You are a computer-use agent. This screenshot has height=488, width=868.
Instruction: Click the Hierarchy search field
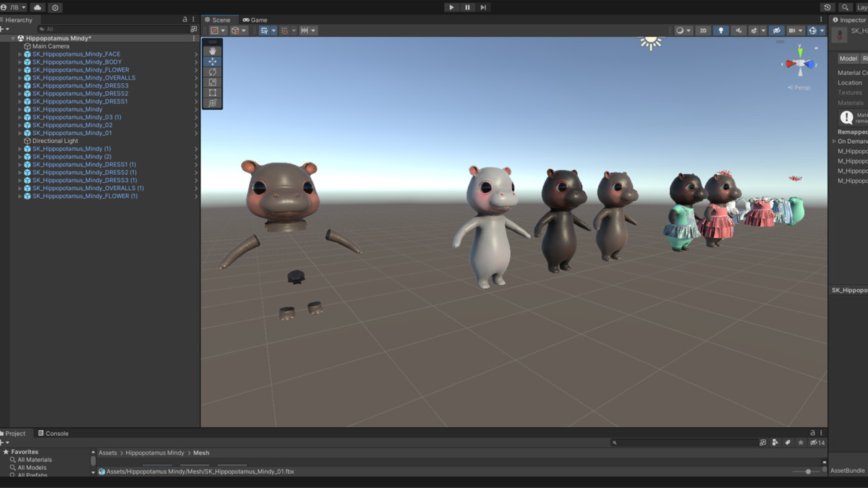click(x=112, y=29)
